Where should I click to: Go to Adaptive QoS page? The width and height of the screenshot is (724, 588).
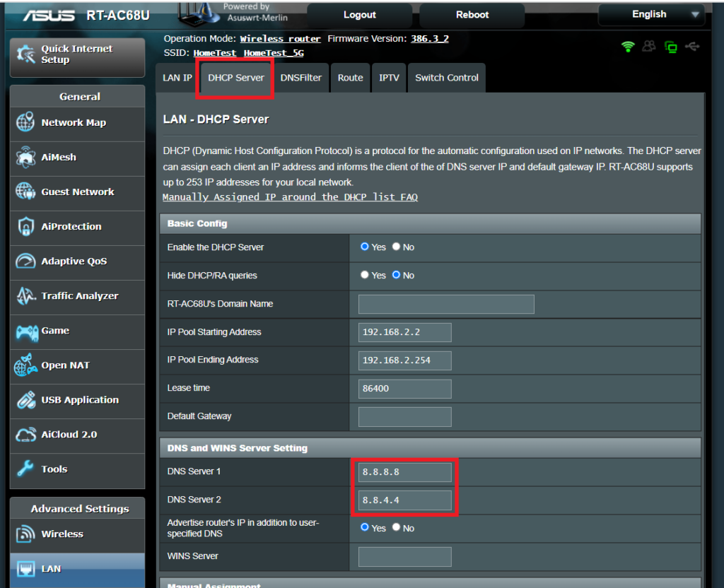[78, 261]
